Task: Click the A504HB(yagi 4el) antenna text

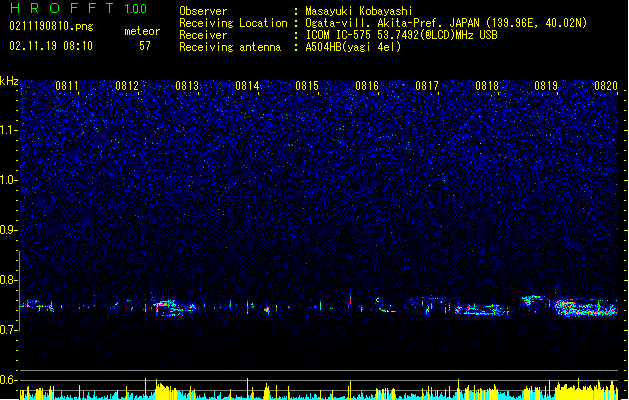Action: click(353, 47)
